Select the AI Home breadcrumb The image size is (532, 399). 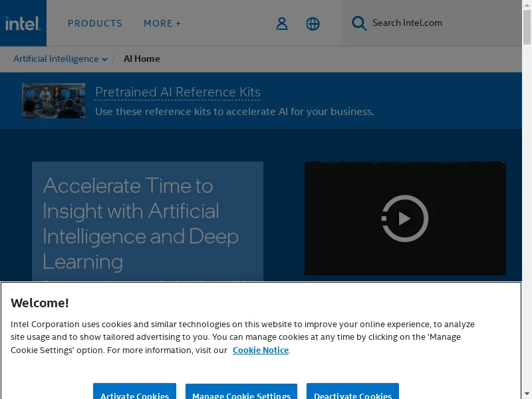[x=142, y=59]
